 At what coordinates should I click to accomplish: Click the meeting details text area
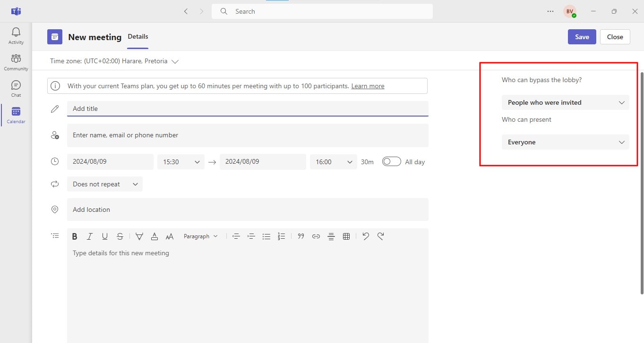tap(248, 293)
